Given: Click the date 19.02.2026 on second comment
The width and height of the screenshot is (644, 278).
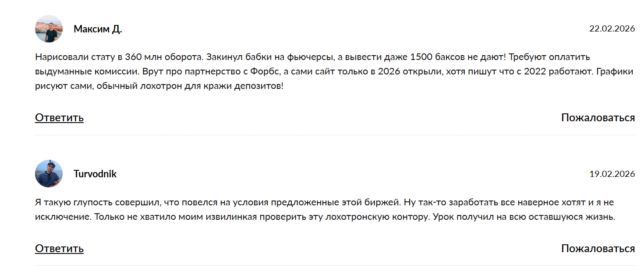Looking at the screenshot, I should click(x=612, y=173).
